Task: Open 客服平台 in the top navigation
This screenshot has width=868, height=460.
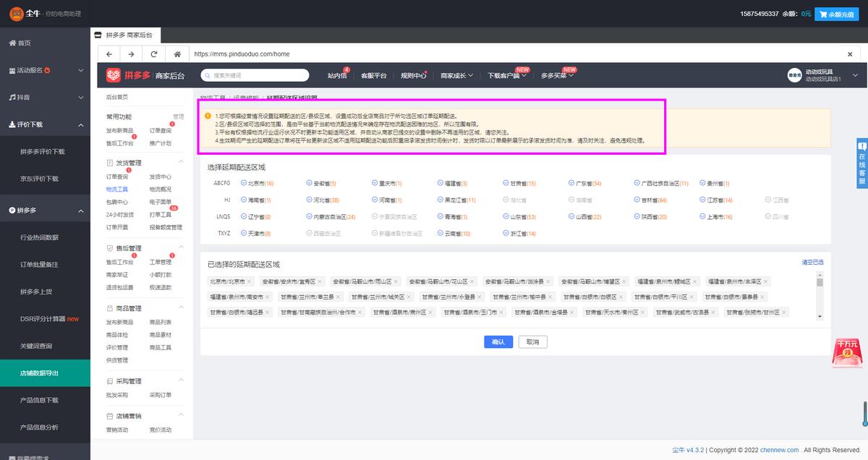Action: pyautogui.click(x=374, y=75)
